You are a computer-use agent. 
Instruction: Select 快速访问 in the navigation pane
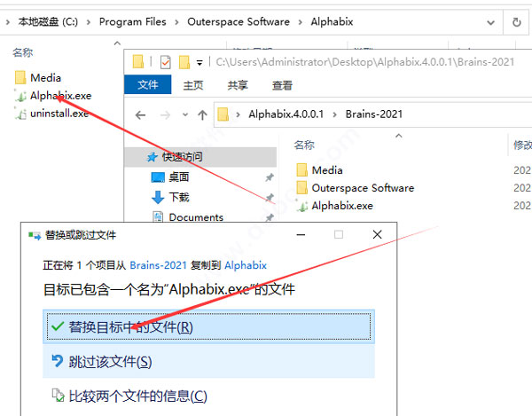pos(200,157)
